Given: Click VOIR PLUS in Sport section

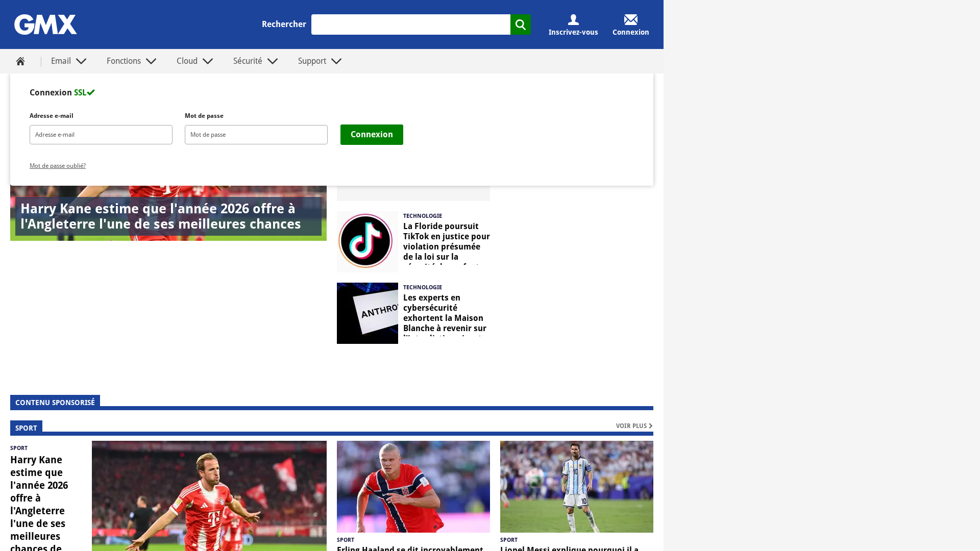Looking at the screenshot, I should pos(634,426).
